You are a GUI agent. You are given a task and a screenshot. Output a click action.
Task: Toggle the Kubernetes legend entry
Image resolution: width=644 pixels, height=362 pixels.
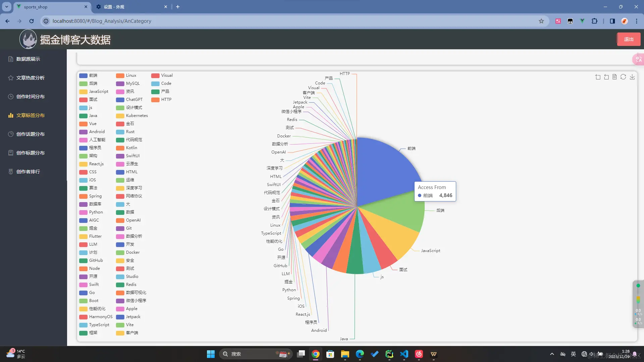(x=132, y=116)
